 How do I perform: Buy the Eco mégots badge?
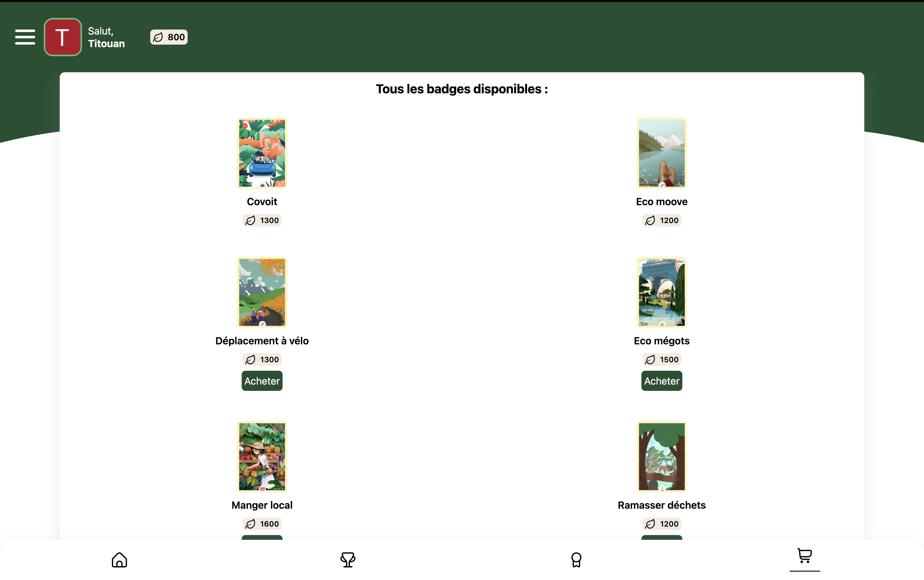point(662,381)
